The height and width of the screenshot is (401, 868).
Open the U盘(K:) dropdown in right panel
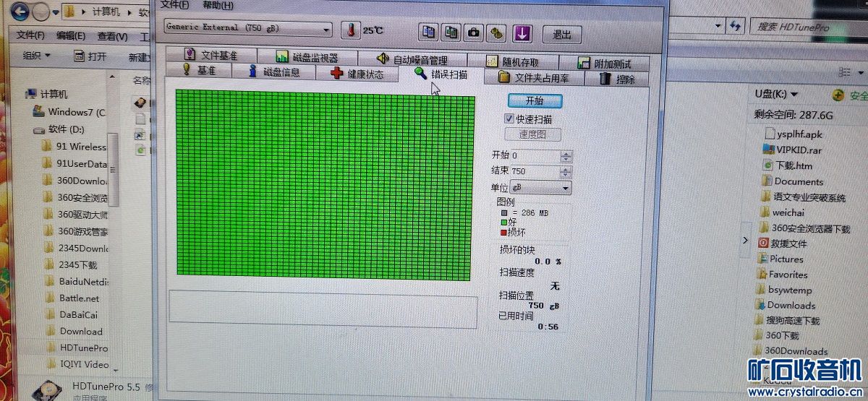tap(776, 94)
